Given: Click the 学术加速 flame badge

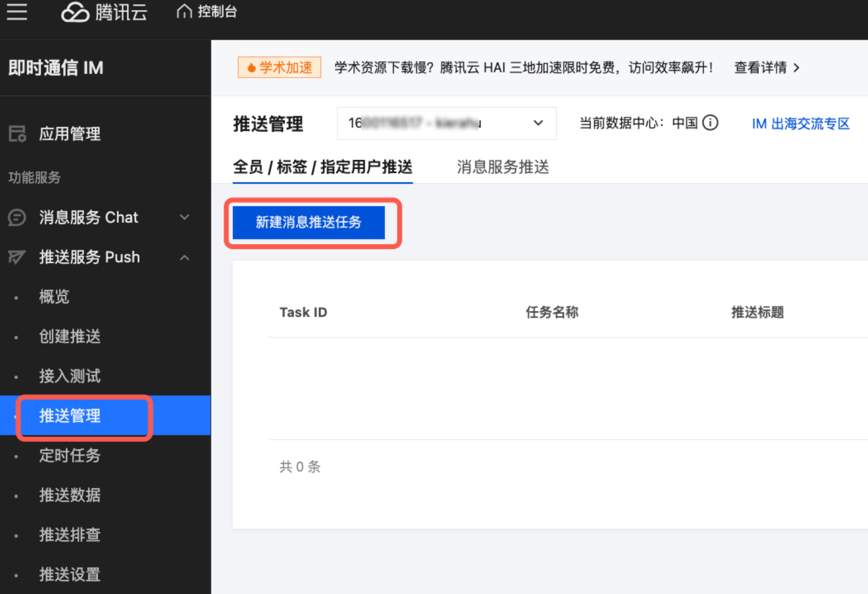Looking at the screenshot, I should 279,67.
